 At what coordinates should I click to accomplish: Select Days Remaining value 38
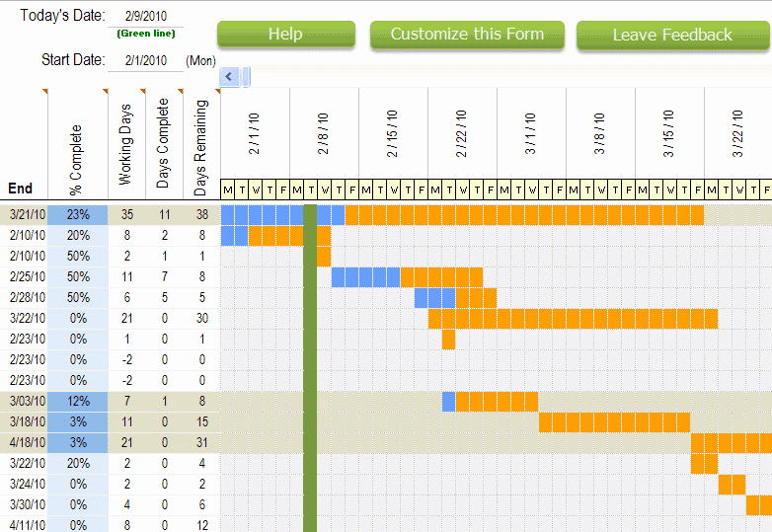point(201,214)
